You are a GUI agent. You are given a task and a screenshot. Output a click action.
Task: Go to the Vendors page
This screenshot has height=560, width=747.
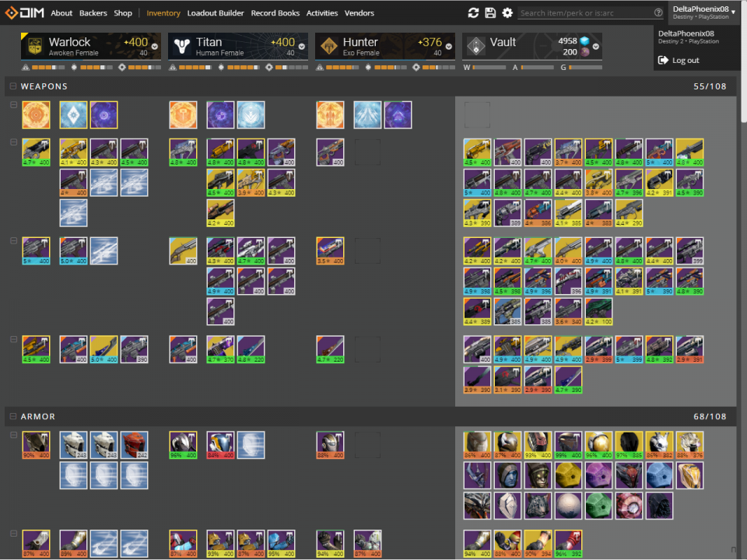[x=359, y=13]
